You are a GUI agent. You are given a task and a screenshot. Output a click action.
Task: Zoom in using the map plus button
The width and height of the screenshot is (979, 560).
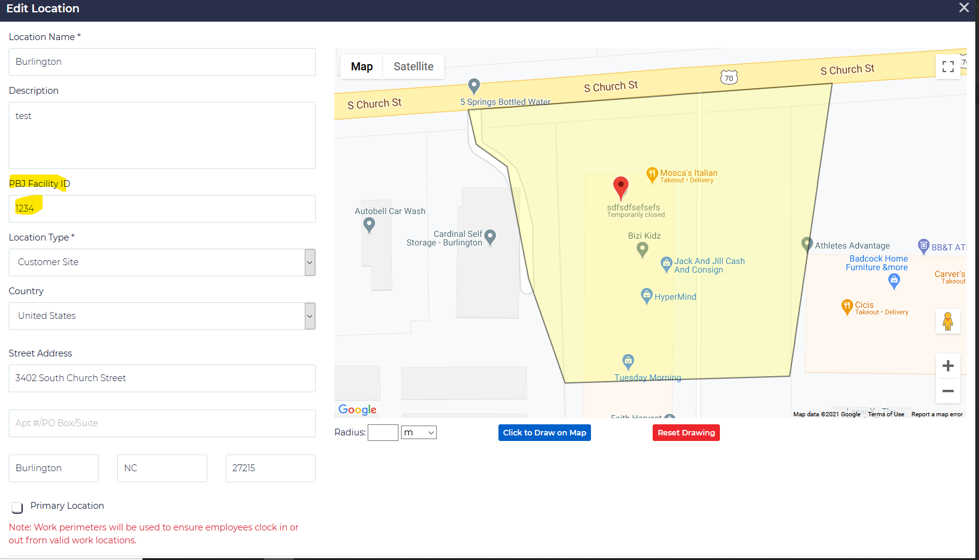pos(948,366)
